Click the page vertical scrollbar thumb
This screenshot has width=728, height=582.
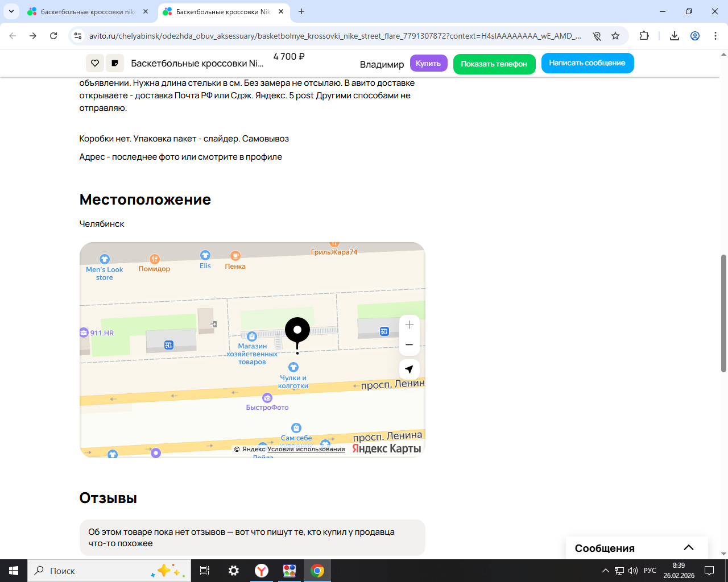[723, 314]
